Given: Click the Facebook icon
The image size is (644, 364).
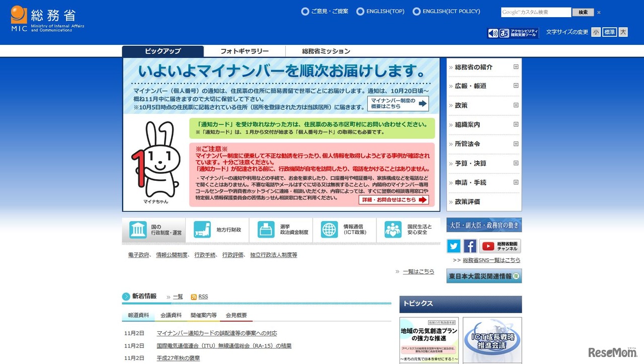Looking at the screenshot, I should pyautogui.click(x=470, y=246).
